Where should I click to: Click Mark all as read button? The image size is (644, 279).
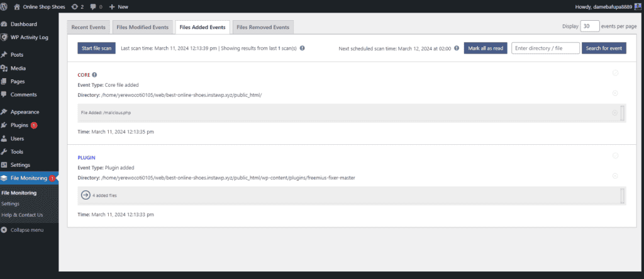click(486, 48)
